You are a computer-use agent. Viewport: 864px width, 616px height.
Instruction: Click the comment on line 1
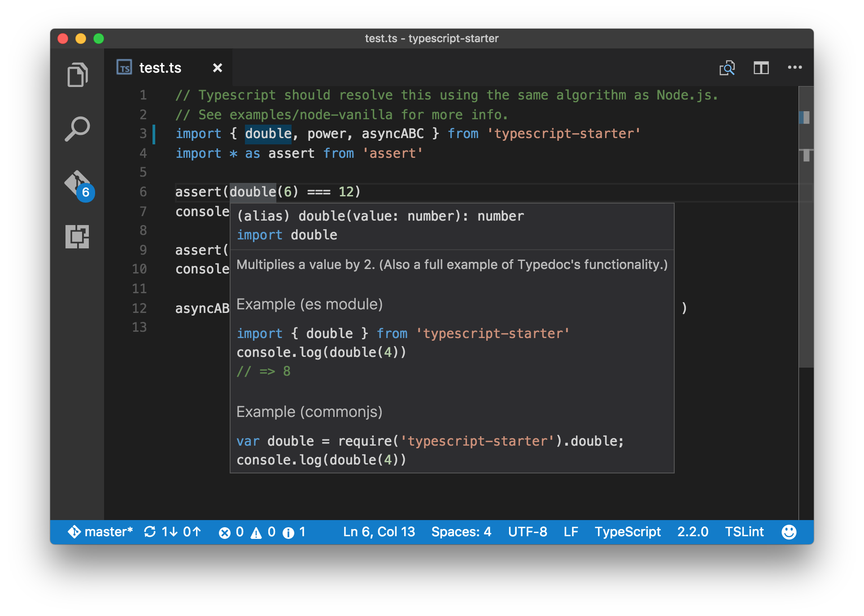[x=447, y=95]
